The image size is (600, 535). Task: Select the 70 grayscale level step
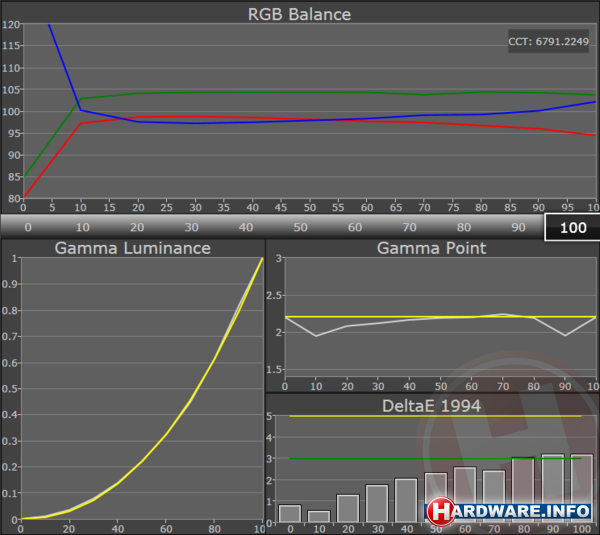[409, 227]
